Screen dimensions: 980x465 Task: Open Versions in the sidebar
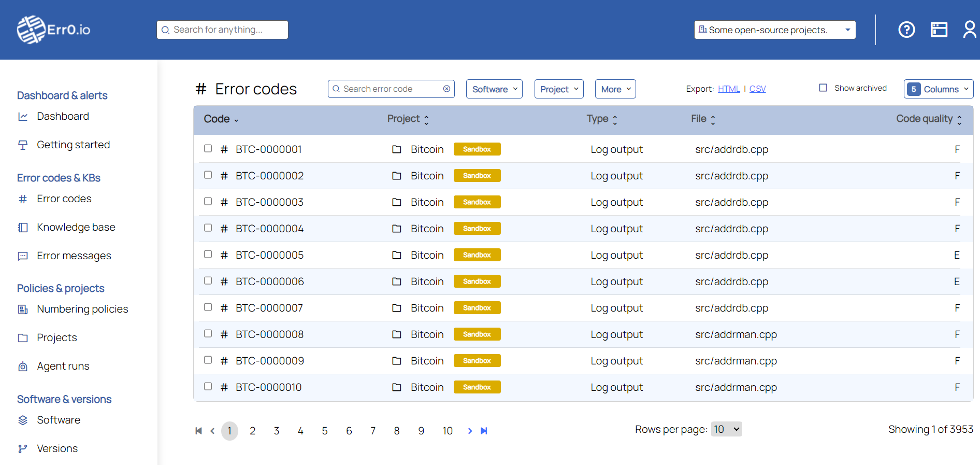(57, 448)
